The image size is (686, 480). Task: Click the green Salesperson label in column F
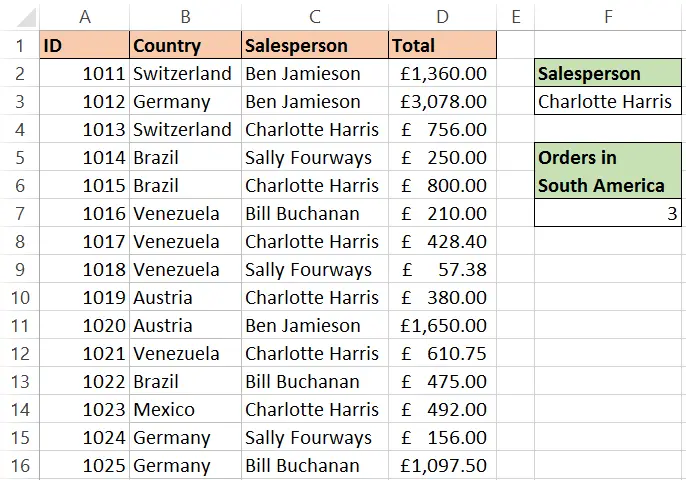coord(608,73)
